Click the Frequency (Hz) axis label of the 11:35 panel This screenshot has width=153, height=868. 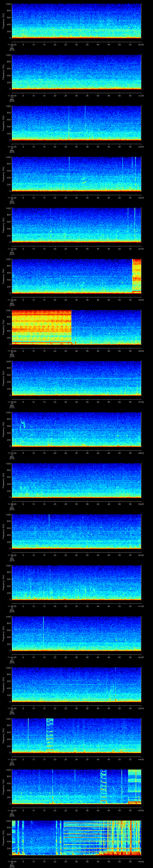tap(3, 327)
